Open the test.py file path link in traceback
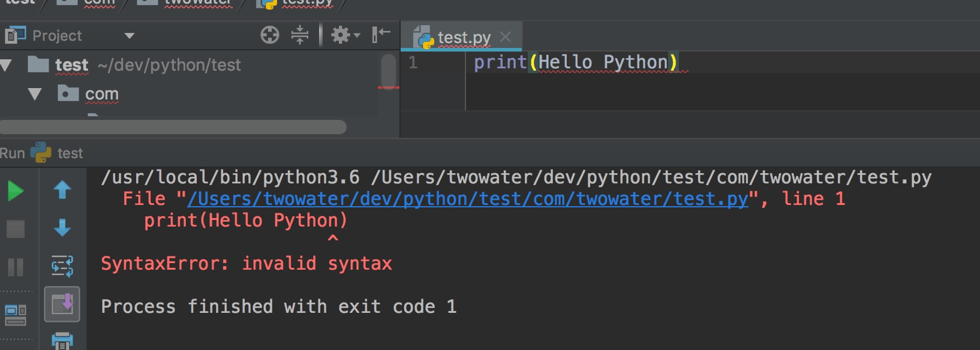This screenshot has height=350, width=980. [x=468, y=199]
